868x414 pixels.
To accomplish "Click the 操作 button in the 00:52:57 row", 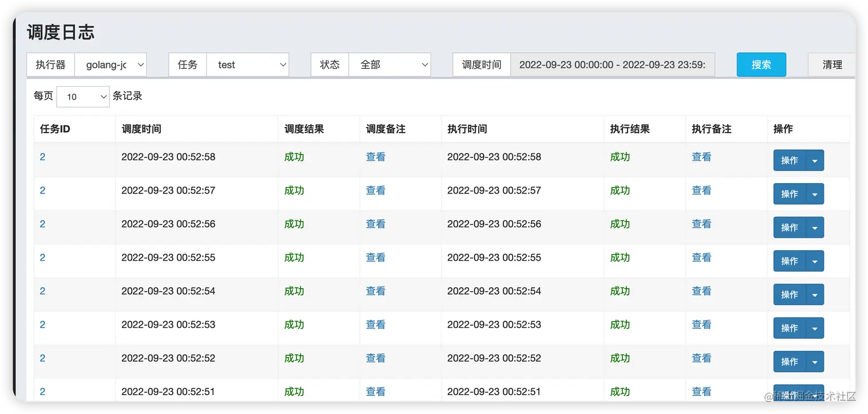I will (x=789, y=194).
